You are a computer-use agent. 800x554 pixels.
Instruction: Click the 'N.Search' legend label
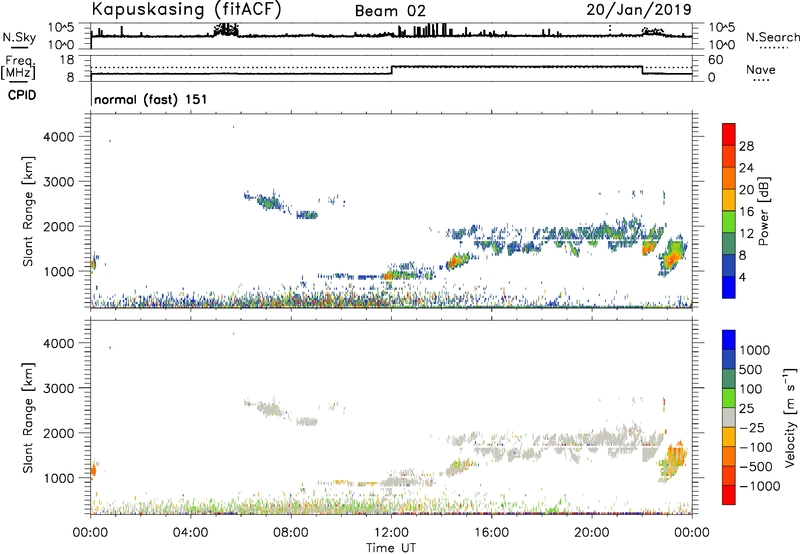tap(772, 37)
